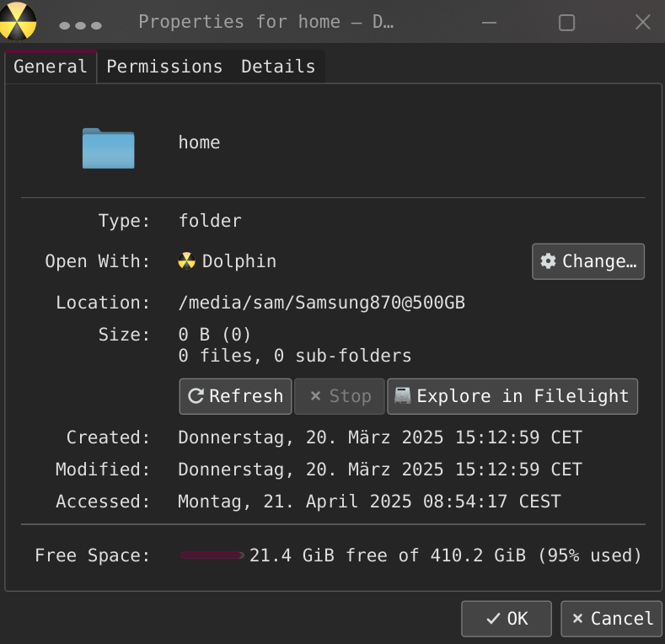Image resolution: width=665 pixels, height=644 pixels.
Task: Stop the folder size calculation
Action: point(340,396)
